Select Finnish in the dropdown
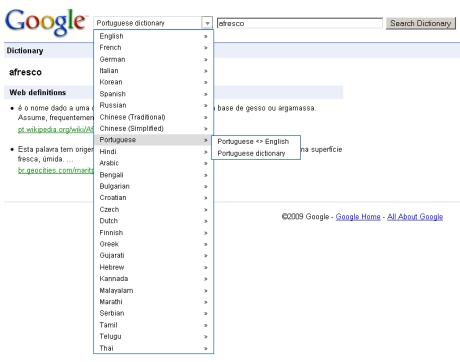460x362 pixels. pos(153,232)
